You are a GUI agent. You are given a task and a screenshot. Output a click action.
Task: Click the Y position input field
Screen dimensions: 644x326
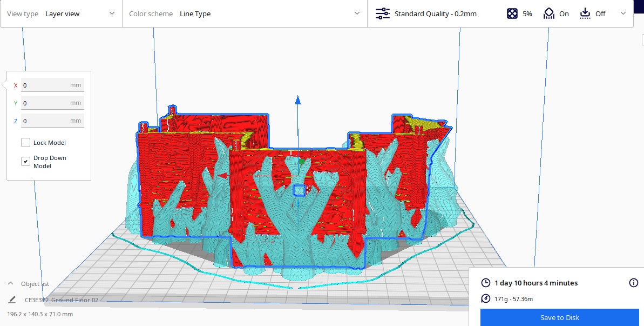(x=52, y=103)
